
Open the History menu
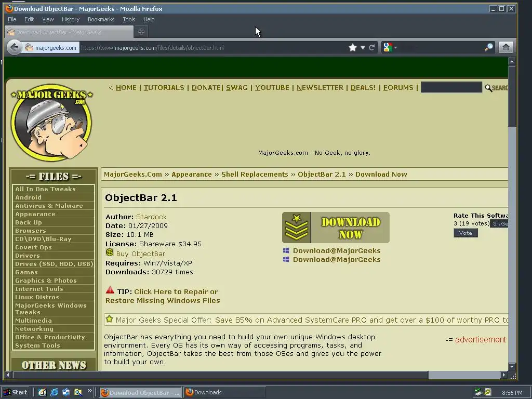click(71, 19)
